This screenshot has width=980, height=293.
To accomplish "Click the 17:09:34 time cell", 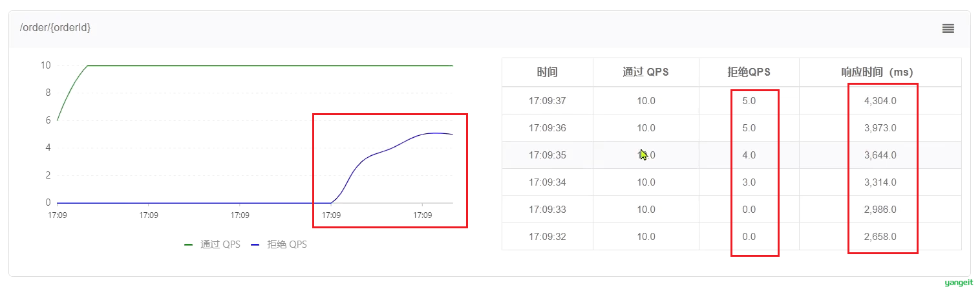I will (x=548, y=182).
